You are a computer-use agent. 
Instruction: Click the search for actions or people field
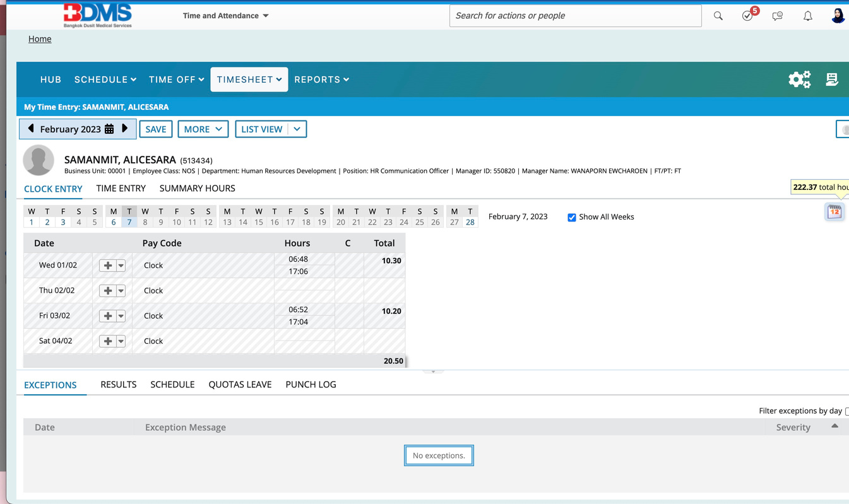pos(574,16)
